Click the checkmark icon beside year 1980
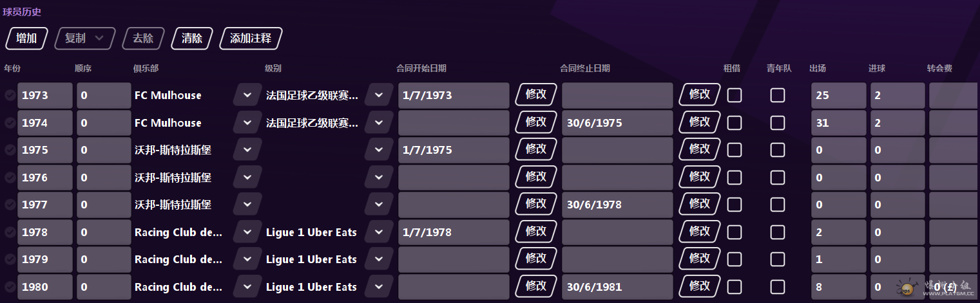This screenshot has width=980, height=303. click(x=10, y=287)
